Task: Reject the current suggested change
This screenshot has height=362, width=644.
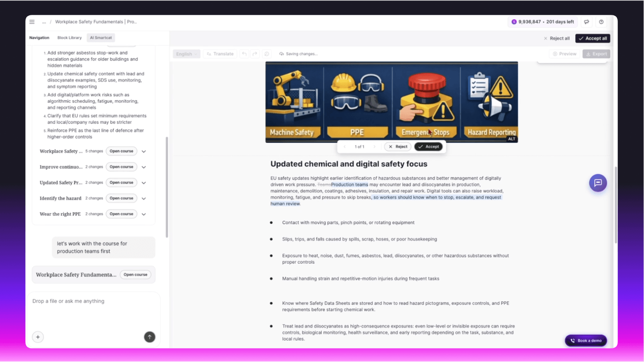Action: tap(398, 147)
